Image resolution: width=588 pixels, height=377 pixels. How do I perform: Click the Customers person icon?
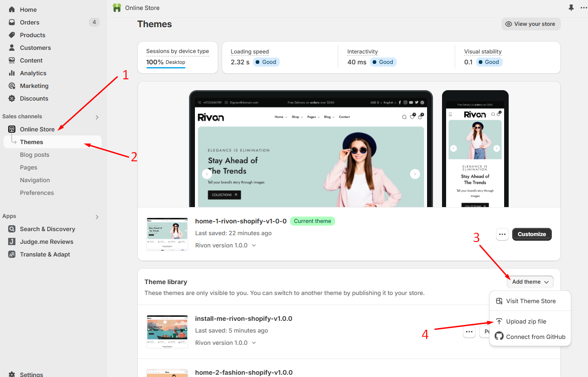(12, 48)
